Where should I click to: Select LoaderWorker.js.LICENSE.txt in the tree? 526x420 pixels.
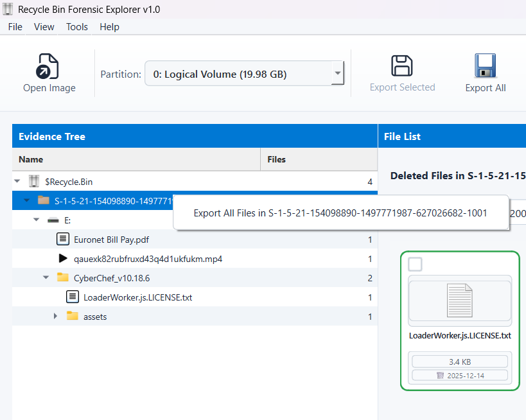point(137,297)
